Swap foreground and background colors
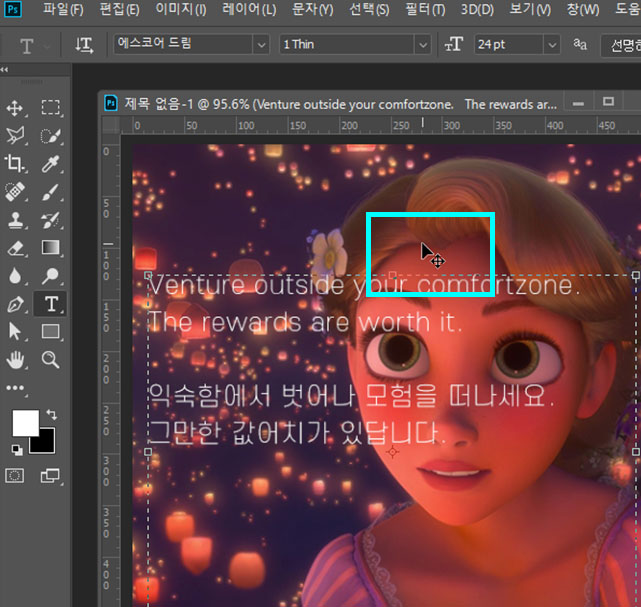641x607 pixels. (52, 414)
